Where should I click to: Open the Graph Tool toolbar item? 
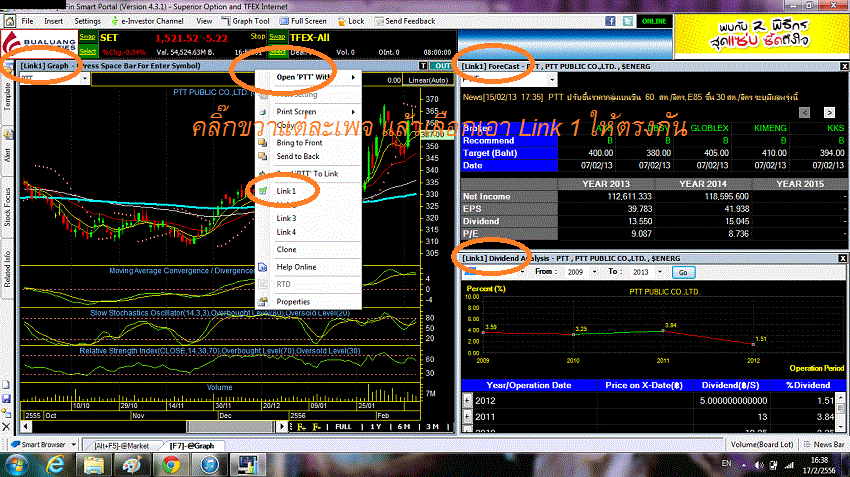pos(246,21)
